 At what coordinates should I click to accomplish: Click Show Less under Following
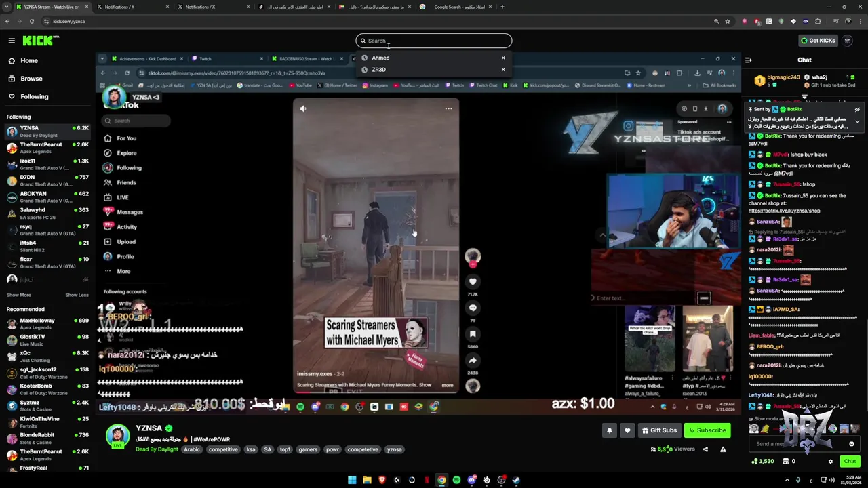[77, 295]
